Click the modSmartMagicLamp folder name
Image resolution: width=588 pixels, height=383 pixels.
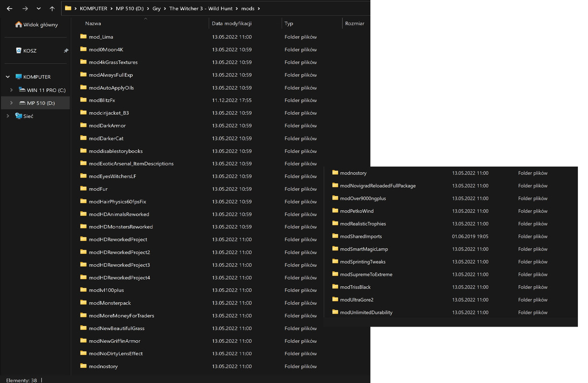[x=364, y=249]
